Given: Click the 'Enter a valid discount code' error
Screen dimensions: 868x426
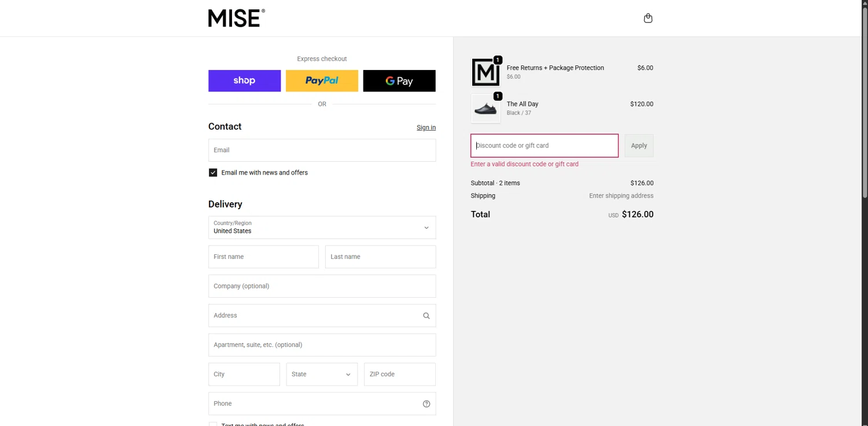Looking at the screenshot, I should [x=524, y=164].
